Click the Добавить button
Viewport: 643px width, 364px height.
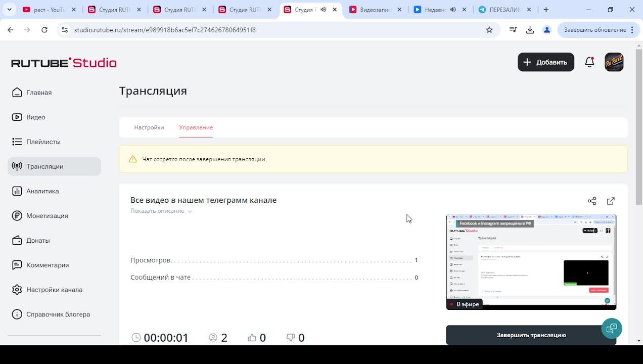click(546, 62)
